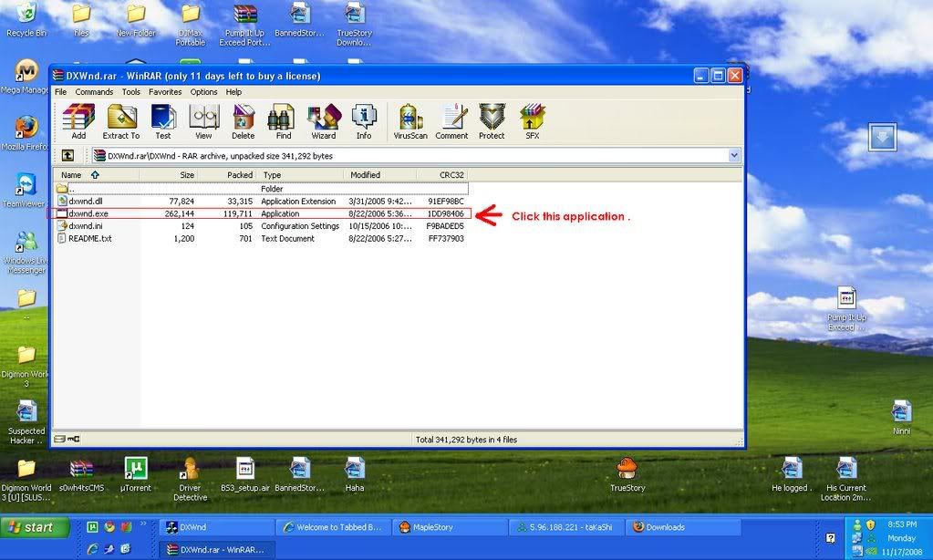The height and width of the screenshot is (560, 933).
Task: Sort file list by Modified column
Action: [x=379, y=174]
